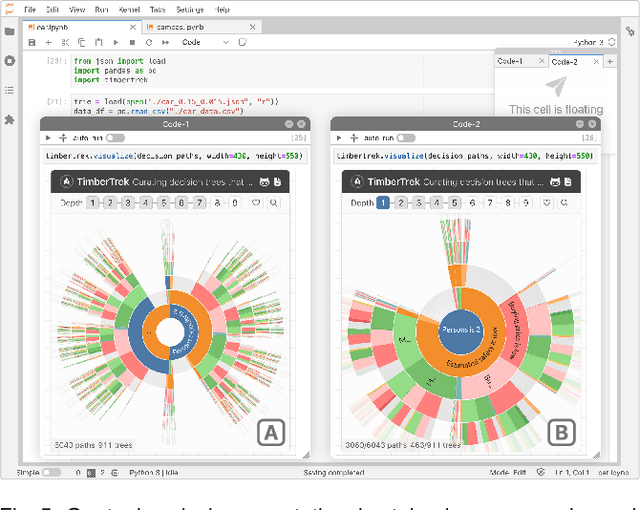Select depth level 3 in Code-2 panel
Screen dimensions: 640x510
pos(418,203)
